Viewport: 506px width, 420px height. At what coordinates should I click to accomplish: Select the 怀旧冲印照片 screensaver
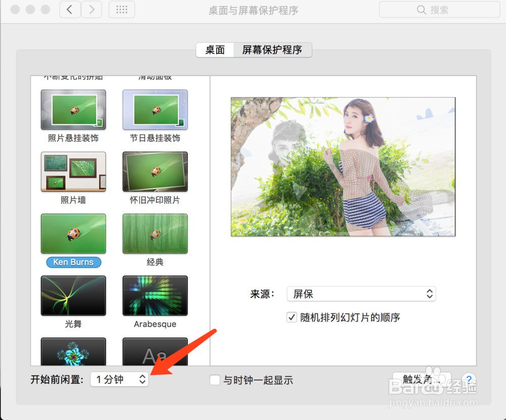point(154,172)
